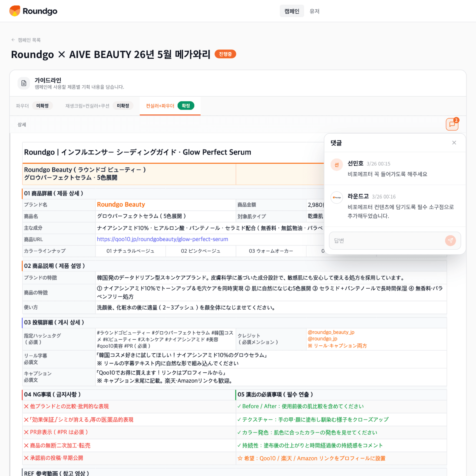
Task: Click 'ブランドの特徴' label cell
Action: point(59,278)
